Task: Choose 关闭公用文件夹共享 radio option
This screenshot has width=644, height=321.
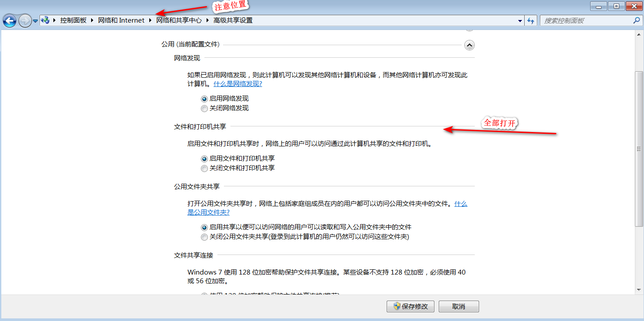Action: point(204,237)
